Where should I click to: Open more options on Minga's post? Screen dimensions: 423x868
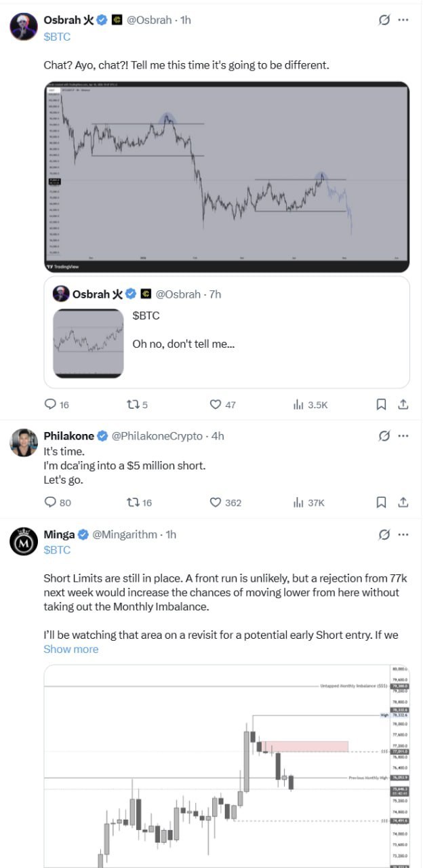pos(403,534)
